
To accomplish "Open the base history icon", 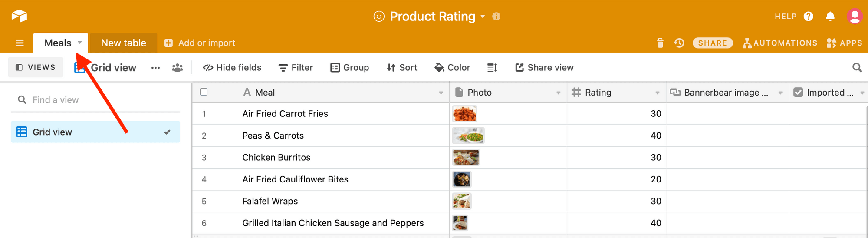I will click(679, 43).
